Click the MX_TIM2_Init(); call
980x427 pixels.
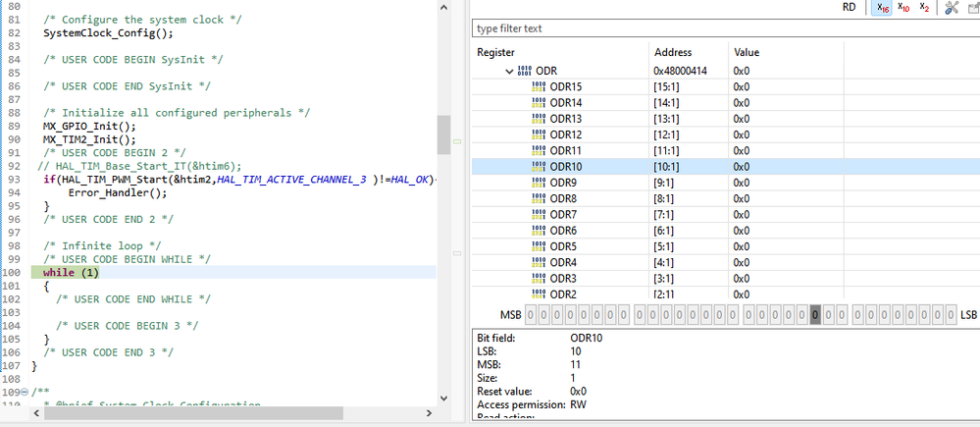tap(88, 139)
